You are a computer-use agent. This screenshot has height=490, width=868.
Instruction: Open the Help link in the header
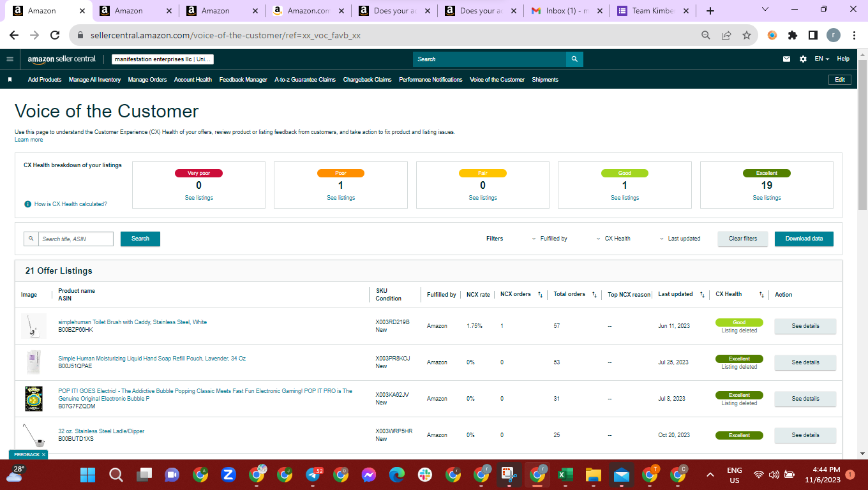coord(843,59)
